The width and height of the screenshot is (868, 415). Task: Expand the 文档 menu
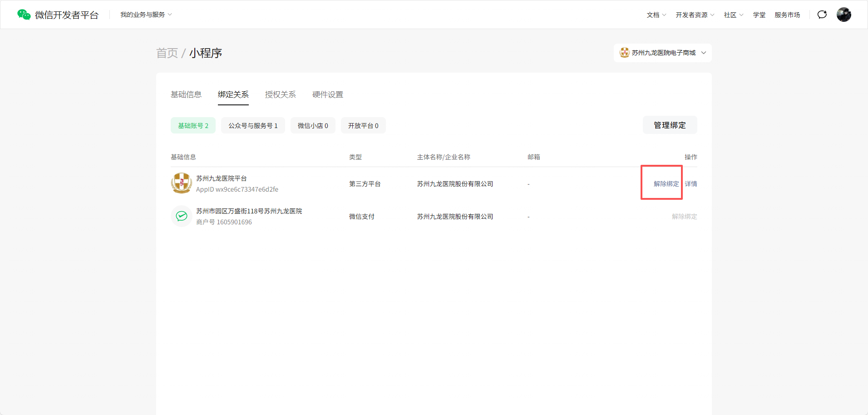pos(656,15)
